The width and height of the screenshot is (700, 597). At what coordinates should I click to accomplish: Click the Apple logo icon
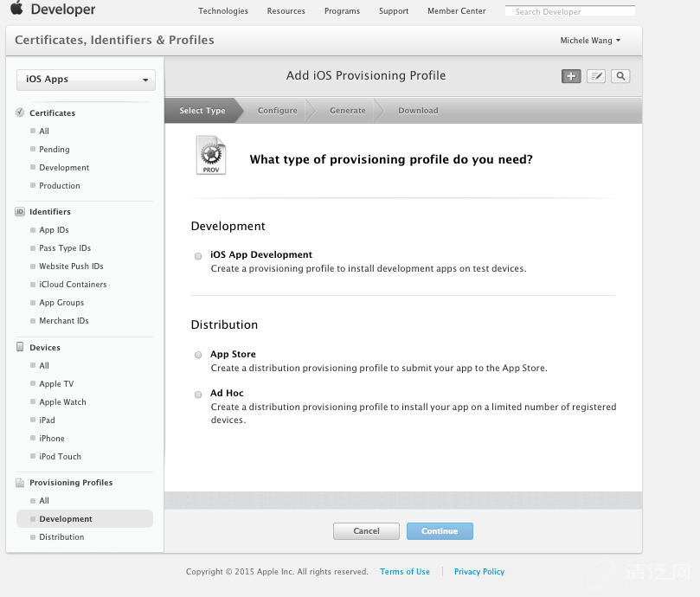tap(16, 10)
